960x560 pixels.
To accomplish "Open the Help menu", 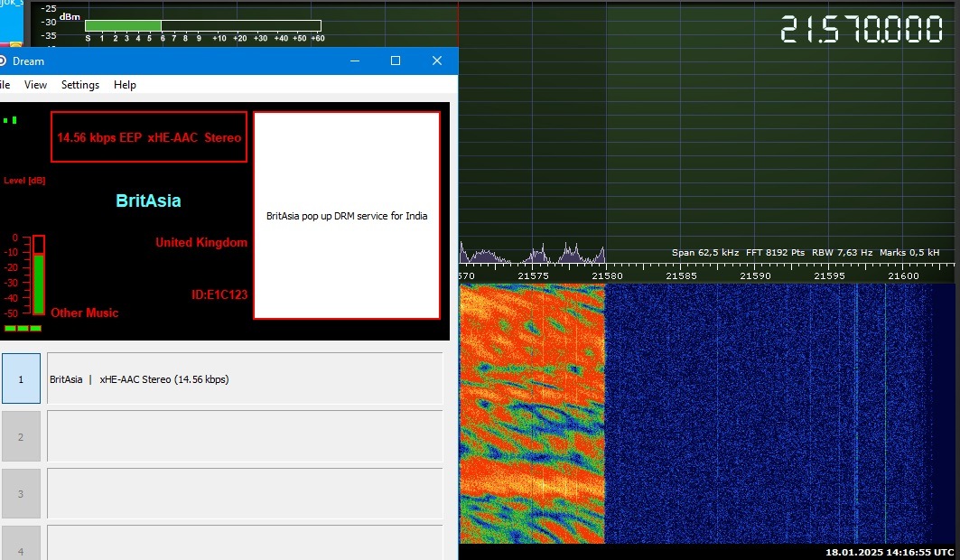I will [x=125, y=85].
